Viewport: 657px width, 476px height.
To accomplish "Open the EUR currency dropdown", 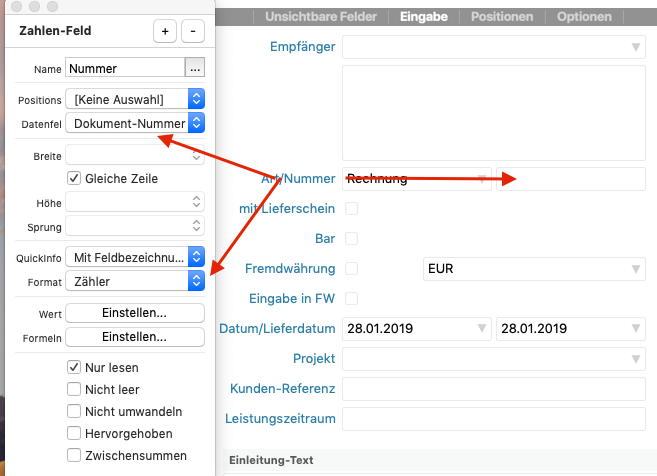I will click(530, 269).
